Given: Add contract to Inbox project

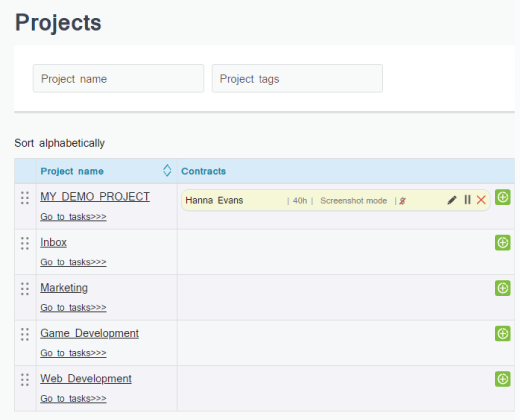Looking at the screenshot, I should (x=503, y=243).
